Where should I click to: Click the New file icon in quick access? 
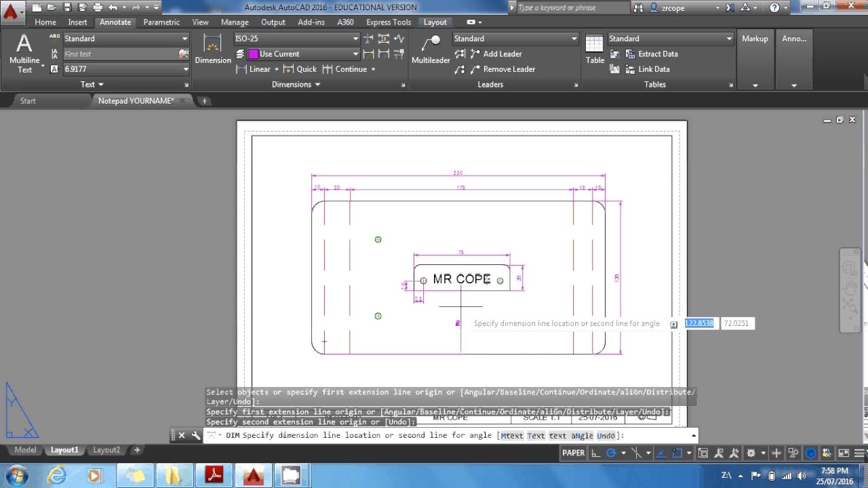[x=37, y=7]
